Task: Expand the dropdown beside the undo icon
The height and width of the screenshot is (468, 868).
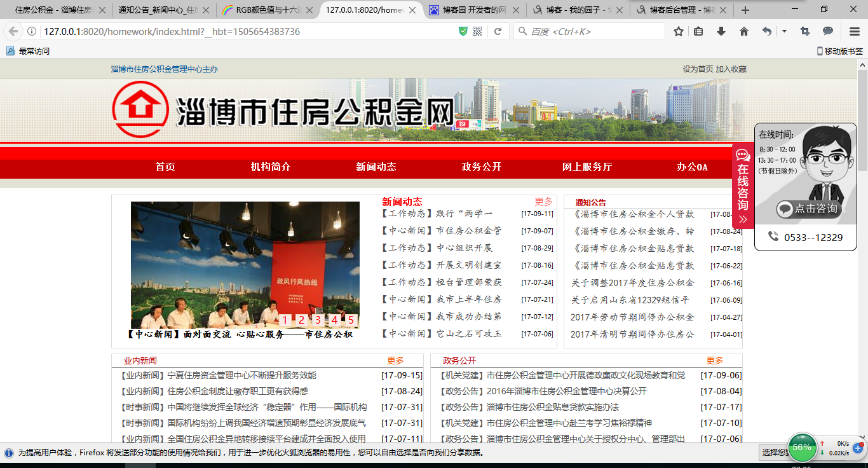Action: point(784,32)
